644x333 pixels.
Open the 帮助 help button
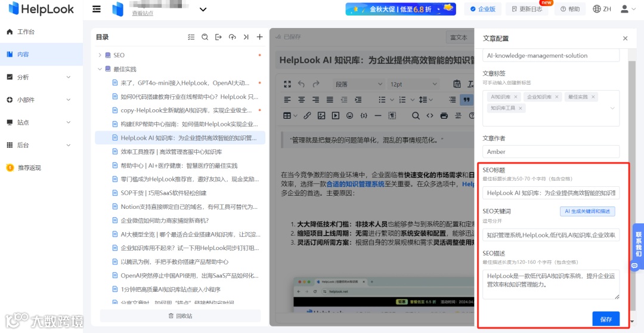point(570,9)
